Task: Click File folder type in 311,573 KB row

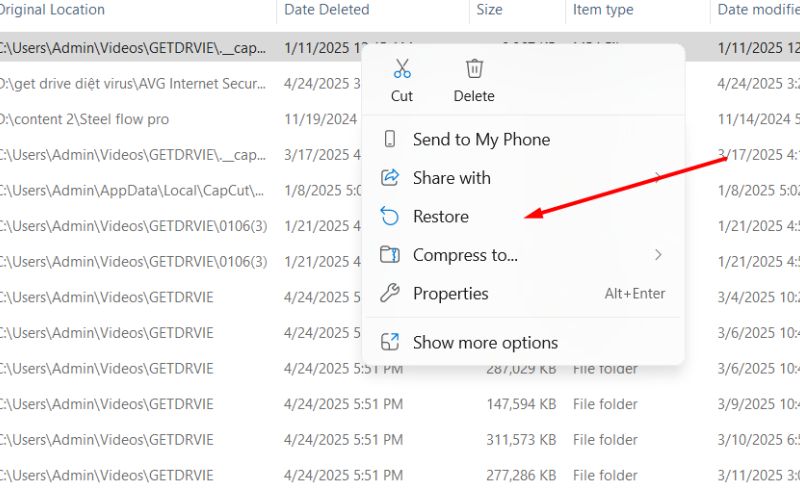Action: (605, 439)
